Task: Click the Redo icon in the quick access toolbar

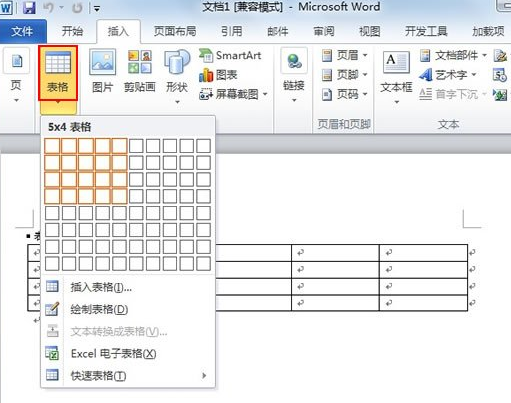Action: [x=77, y=8]
